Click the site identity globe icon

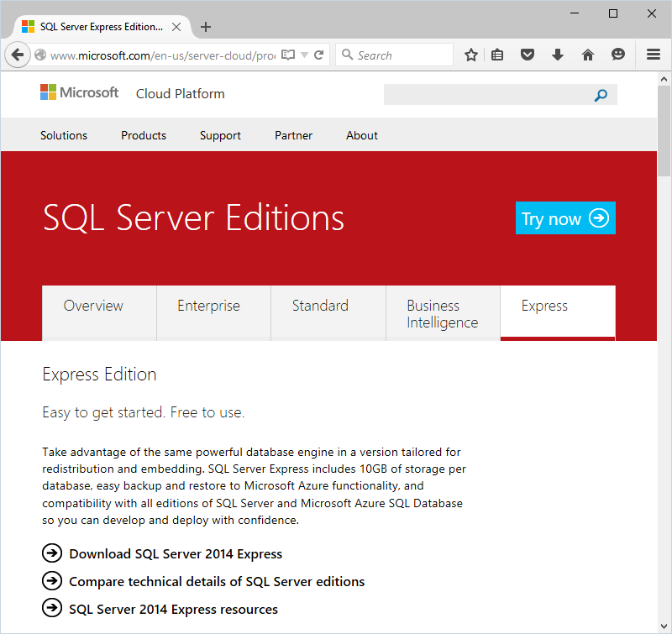pyautogui.click(x=40, y=55)
